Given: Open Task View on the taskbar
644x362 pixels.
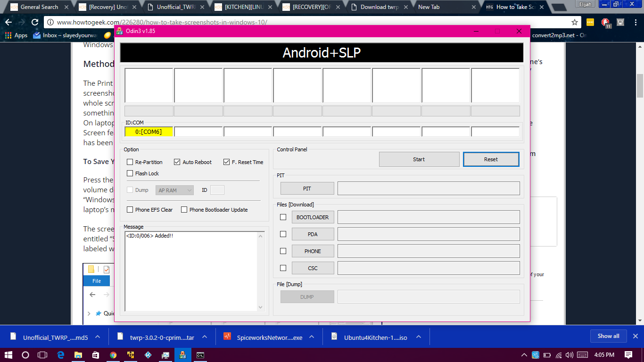Looking at the screenshot, I should coord(42,355).
